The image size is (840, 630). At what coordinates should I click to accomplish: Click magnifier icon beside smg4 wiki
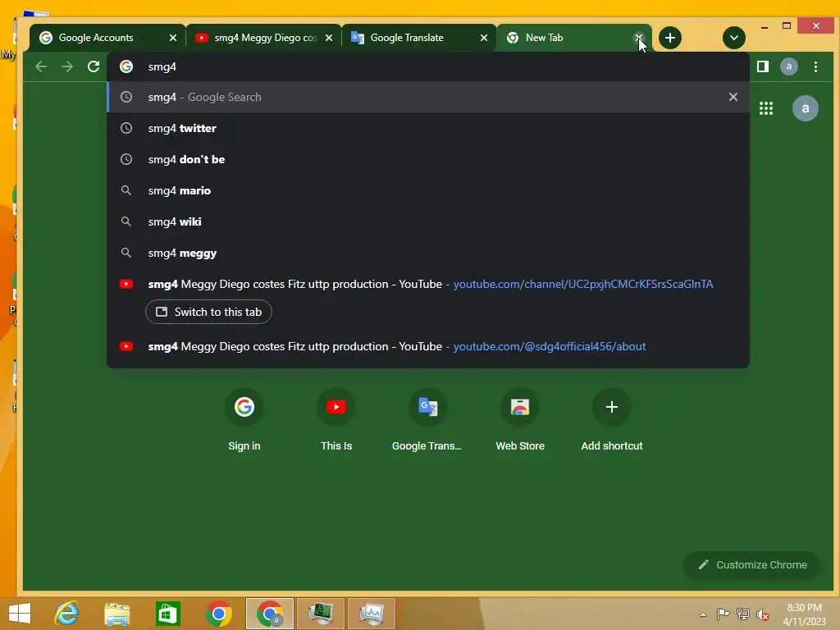(126, 221)
